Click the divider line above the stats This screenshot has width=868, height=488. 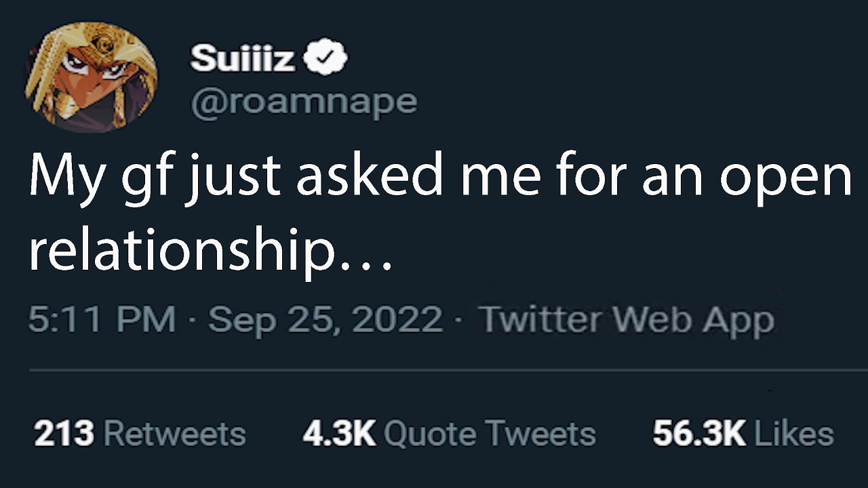448,371
